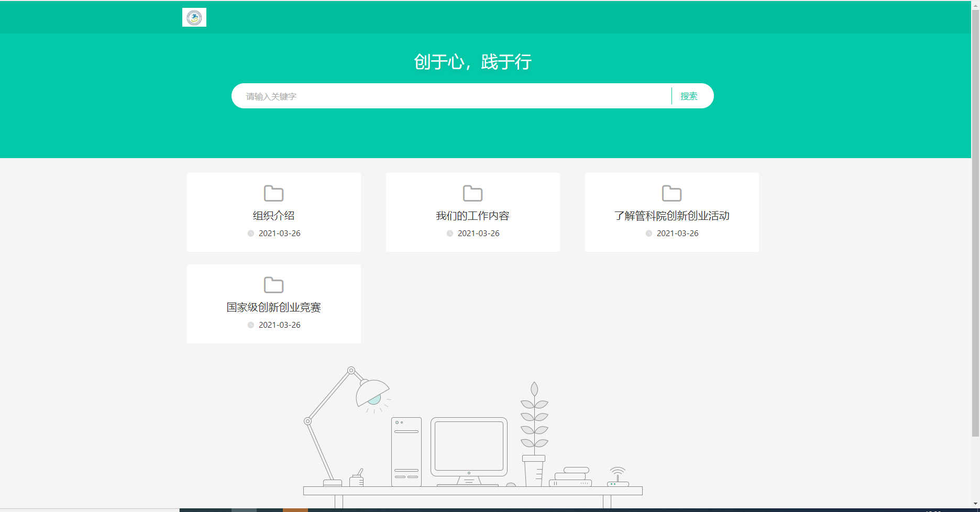
Task: Open the 国家级创新创业竞赛 title link
Action: pos(274,307)
